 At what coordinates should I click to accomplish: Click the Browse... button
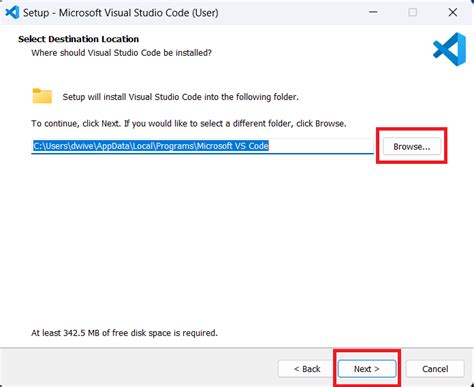[x=412, y=146]
